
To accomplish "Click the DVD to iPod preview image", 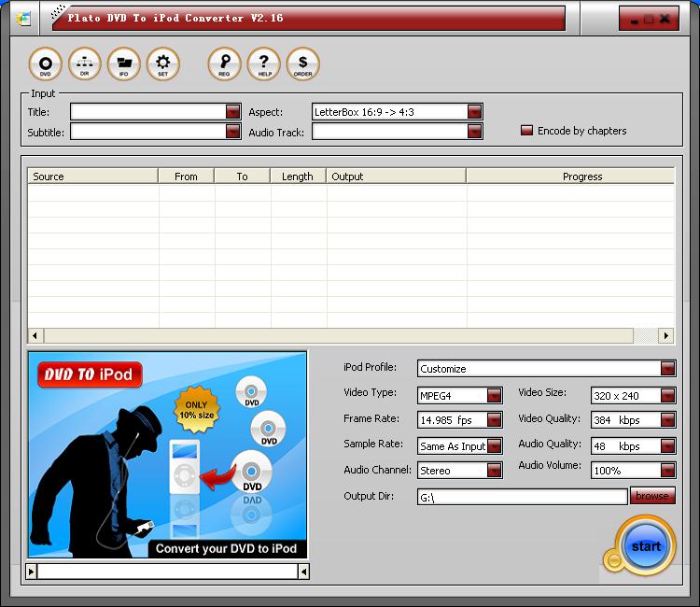I will (167, 455).
